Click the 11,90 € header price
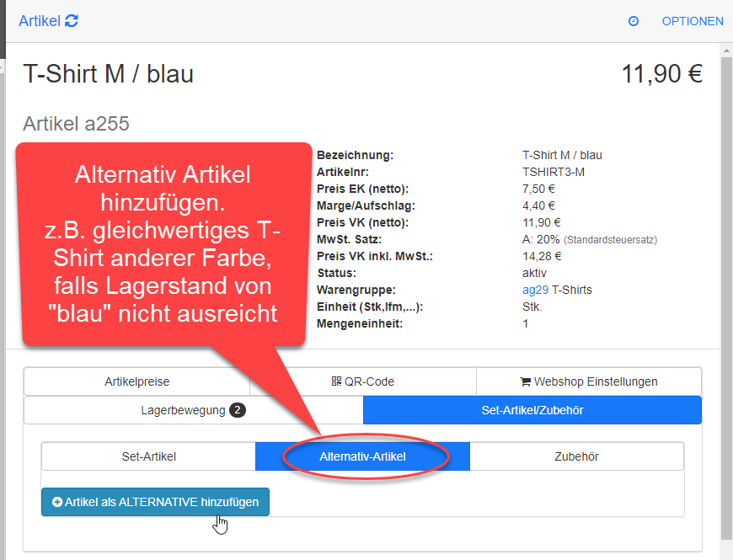This screenshot has width=733, height=560. point(662,74)
